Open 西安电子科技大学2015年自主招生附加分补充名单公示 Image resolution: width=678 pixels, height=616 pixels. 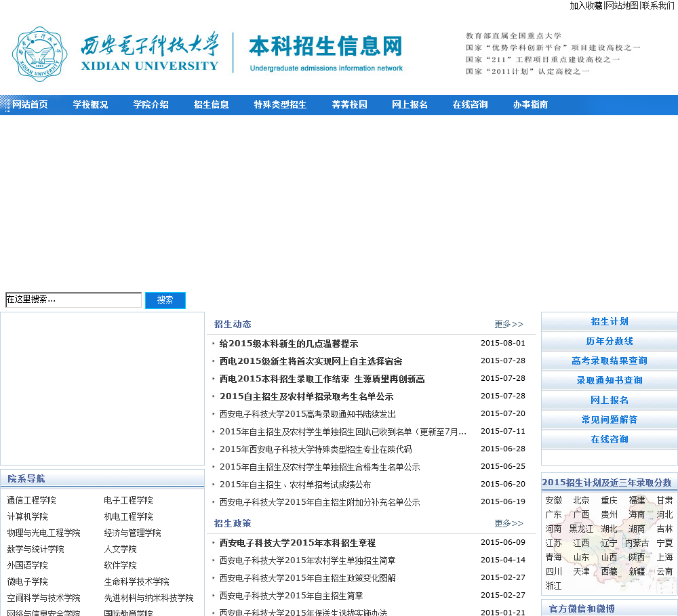[319, 502]
